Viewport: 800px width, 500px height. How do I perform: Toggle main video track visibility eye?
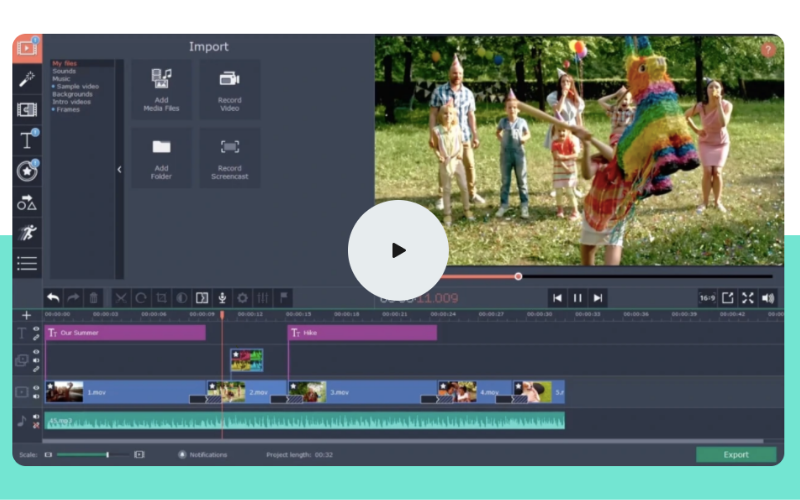click(x=36, y=388)
